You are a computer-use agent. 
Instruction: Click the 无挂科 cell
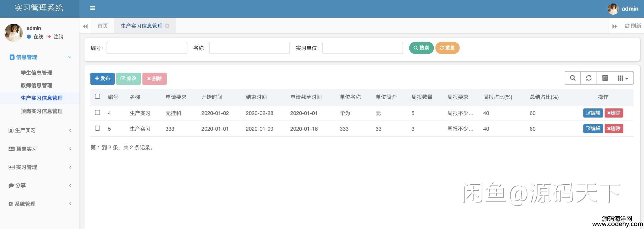173,113
